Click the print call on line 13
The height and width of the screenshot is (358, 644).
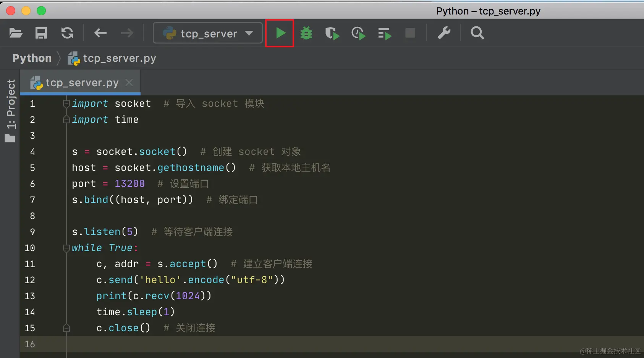click(112, 296)
